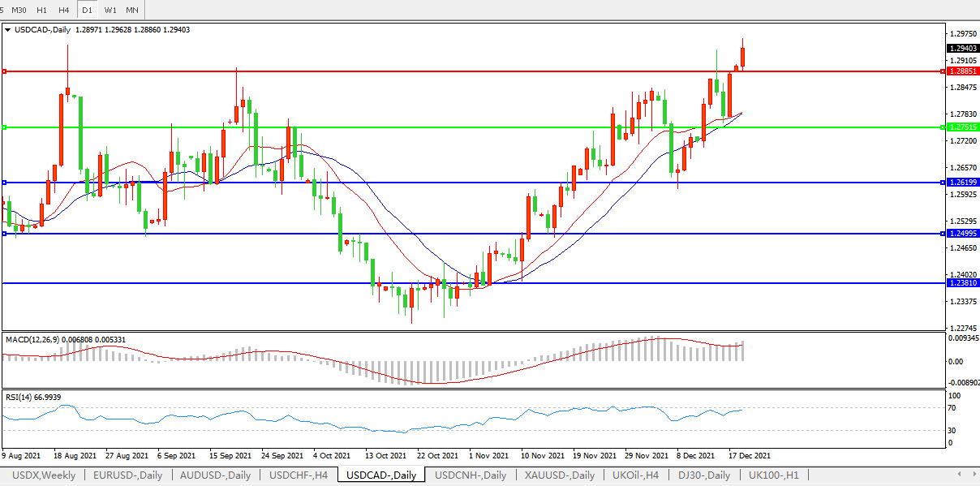Click the current price 1.29403 label

(962, 49)
